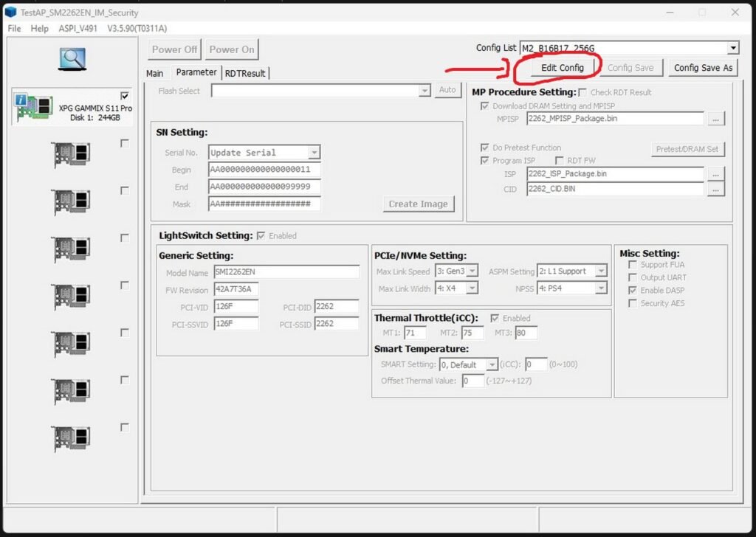Screen dimensions: 756x537
Task: Uncheck the box next to Disk 1
Action: (x=125, y=94)
